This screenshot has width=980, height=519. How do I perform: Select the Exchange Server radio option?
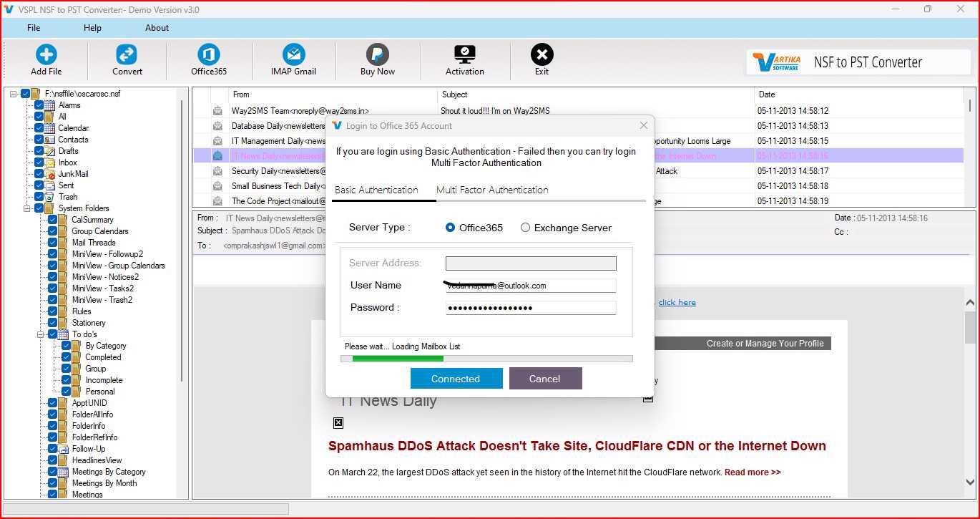[x=525, y=228]
